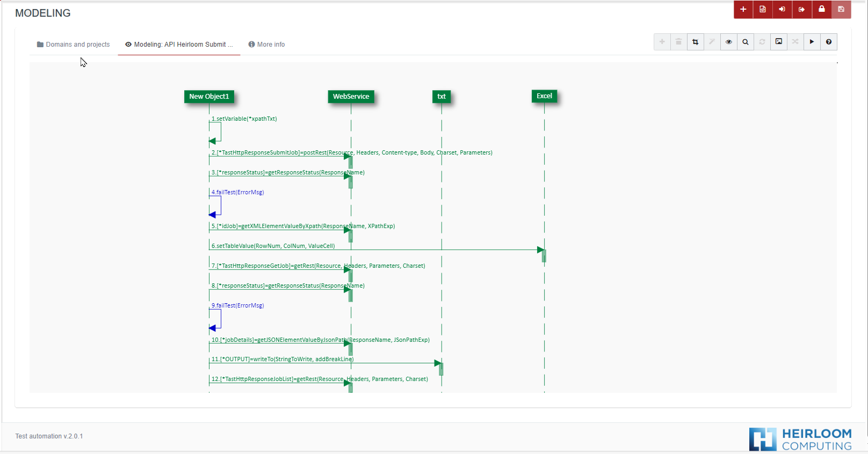This screenshot has width=868, height=454.
Task: Open the Domains and projects tab
Action: 73,45
